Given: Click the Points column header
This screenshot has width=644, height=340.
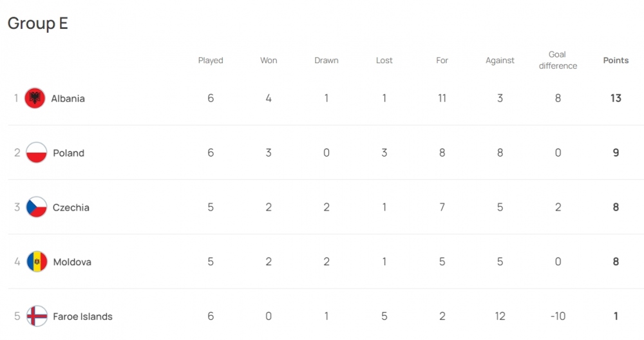Looking at the screenshot, I should [616, 61].
